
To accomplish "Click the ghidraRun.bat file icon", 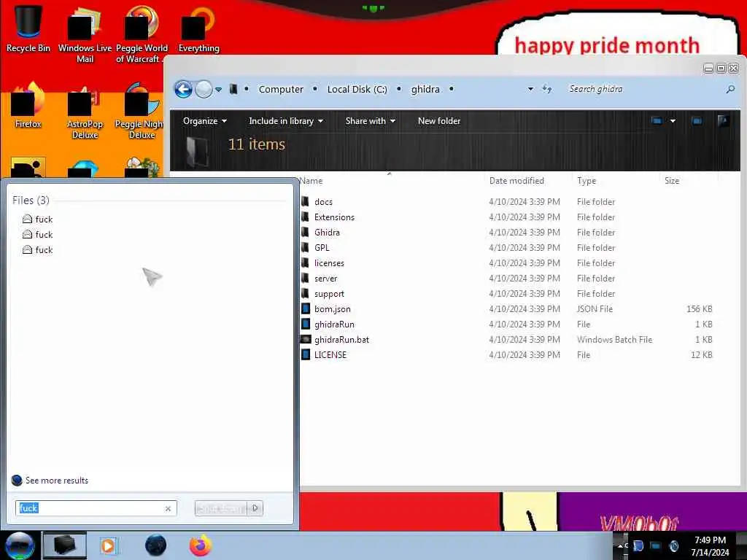I will pos(306,340).
